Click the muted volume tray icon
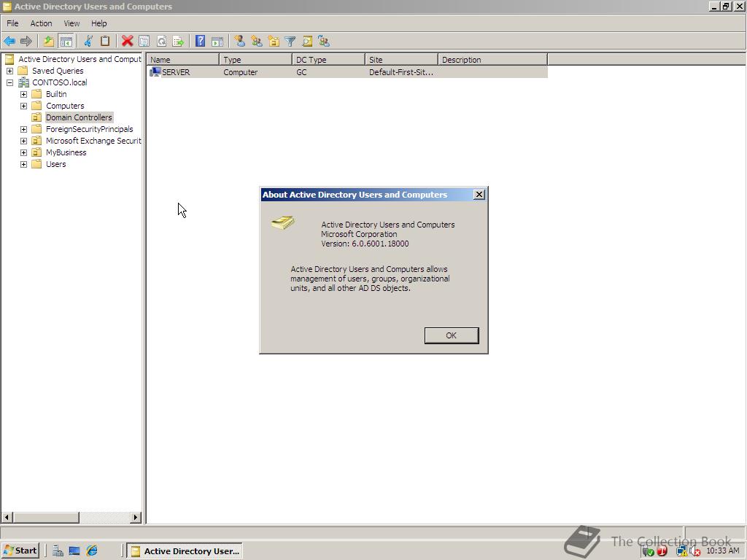The height and width of the screenshot is (560, 747). coord(694,551)
